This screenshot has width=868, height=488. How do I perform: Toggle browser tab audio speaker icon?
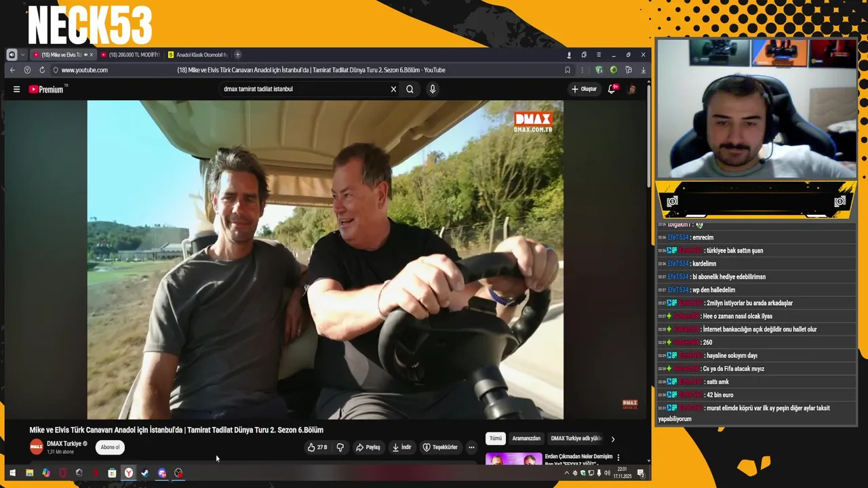(x=12, y=55)
